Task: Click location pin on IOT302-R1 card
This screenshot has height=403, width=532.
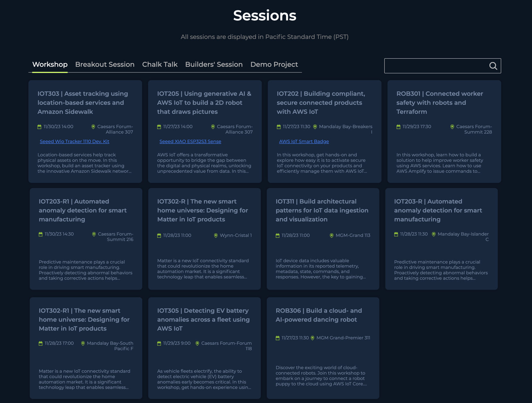Action: 83,343
